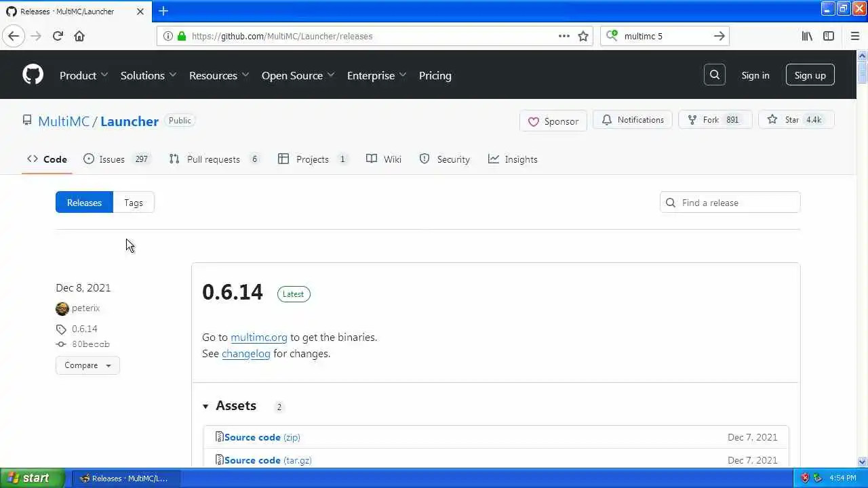Click the site information icon in address bar

[x=167, y=36]
